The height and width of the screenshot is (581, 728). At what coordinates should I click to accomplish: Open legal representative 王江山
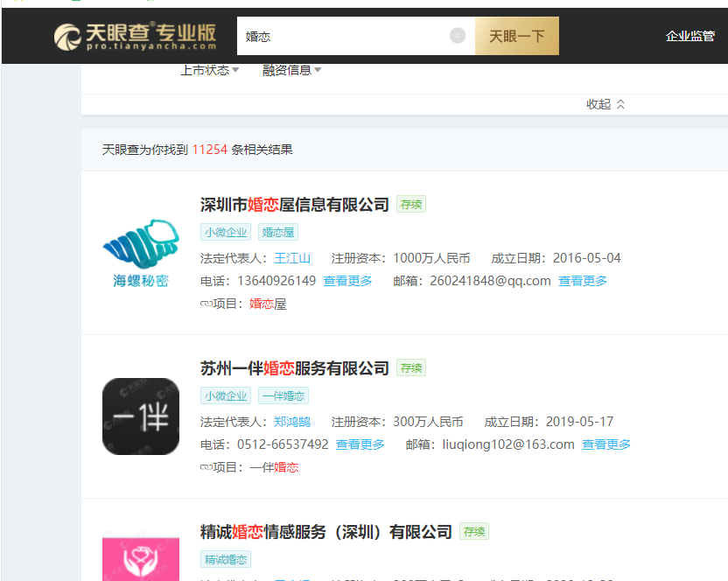click(x=292, y=258)
